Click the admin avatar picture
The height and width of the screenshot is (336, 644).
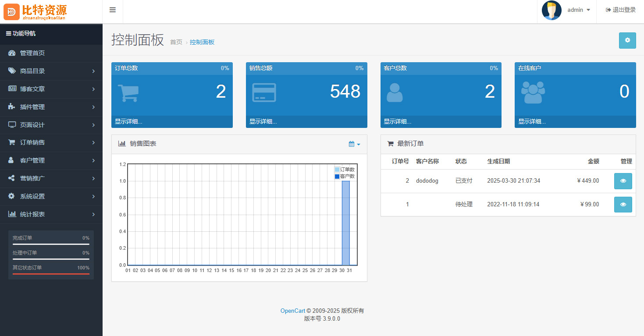tap(551, 10)
